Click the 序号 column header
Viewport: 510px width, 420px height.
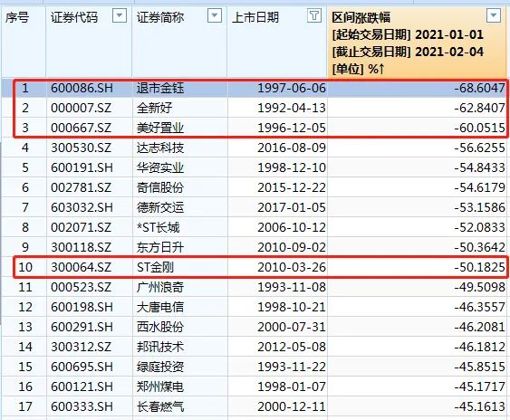[x=17, y=17]
